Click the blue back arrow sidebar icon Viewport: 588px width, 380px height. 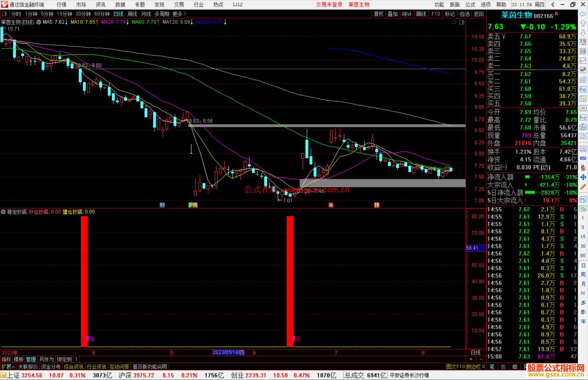(583, 14)
